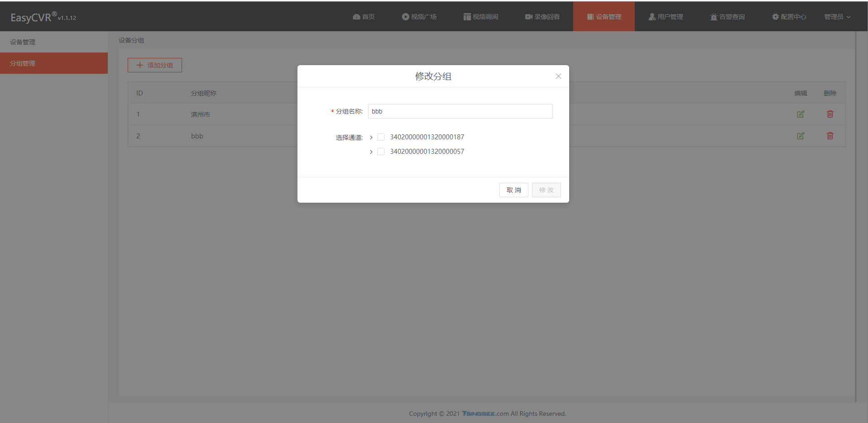Open the 首页 home navigation item
This screenshot has height=423, width=868.
364,17
